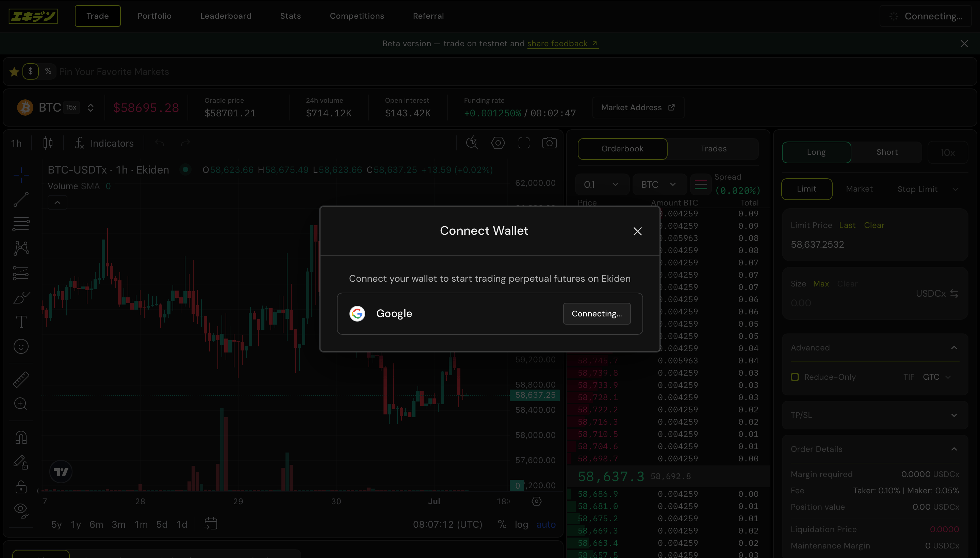Change the orderbook layout view icon
Viewport: 980px width, 558px height.
701,185
